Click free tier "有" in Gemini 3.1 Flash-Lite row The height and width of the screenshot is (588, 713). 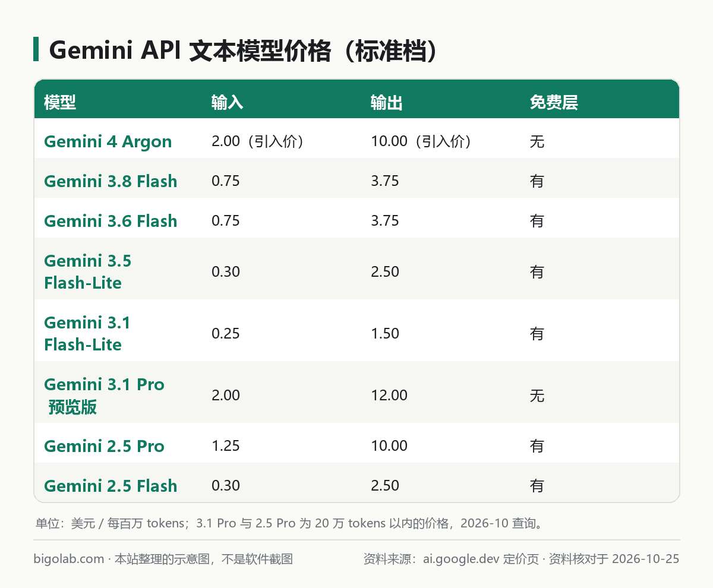tap(537, 333)
